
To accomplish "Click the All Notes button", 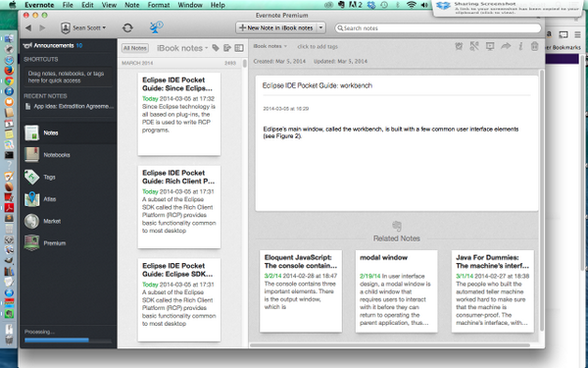I will 135,48.
